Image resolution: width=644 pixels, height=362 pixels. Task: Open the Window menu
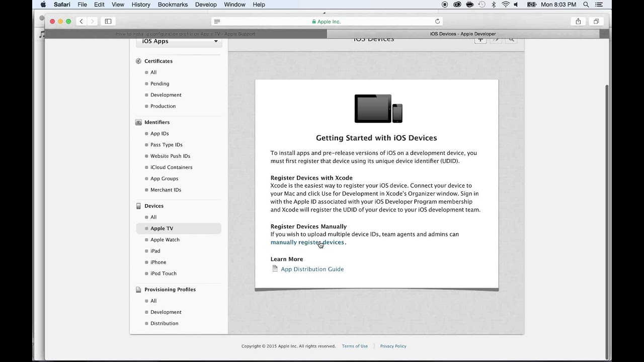(234, 5)
